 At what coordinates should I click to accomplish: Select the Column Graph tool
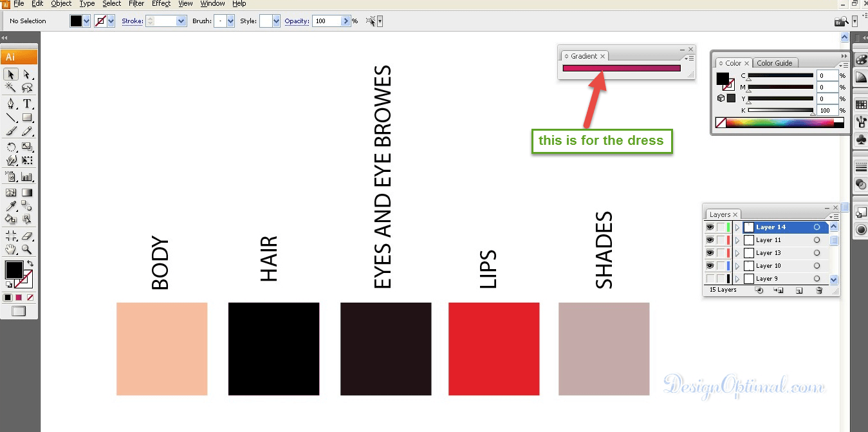27,176
